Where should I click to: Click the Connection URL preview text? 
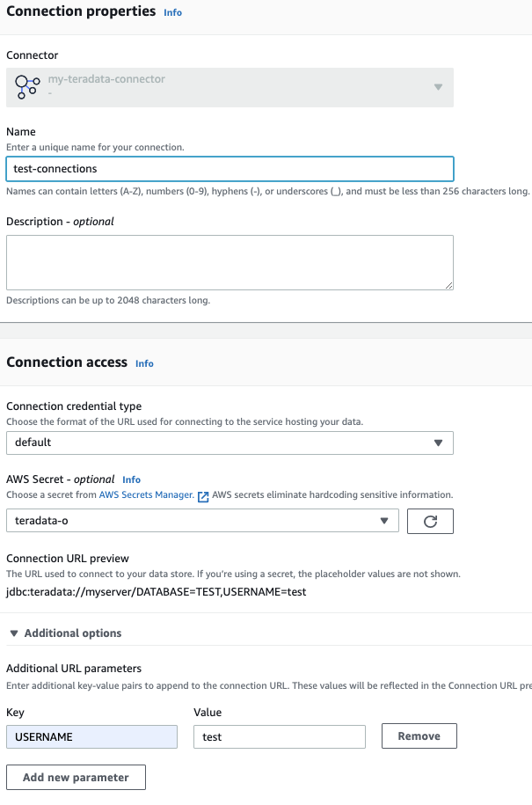[156, 592]
